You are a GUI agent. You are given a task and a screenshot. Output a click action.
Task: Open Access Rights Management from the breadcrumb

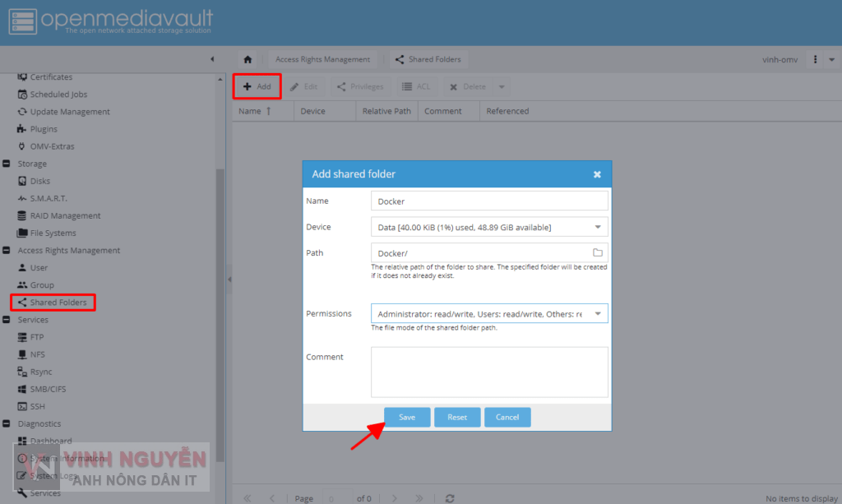click(322, 59)
